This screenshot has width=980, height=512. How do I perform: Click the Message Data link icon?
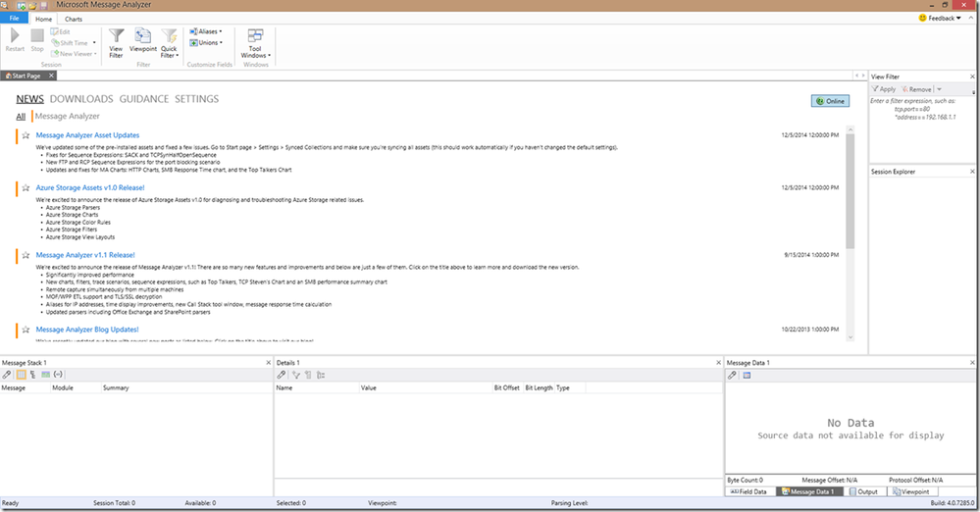[x=732, y=375]
